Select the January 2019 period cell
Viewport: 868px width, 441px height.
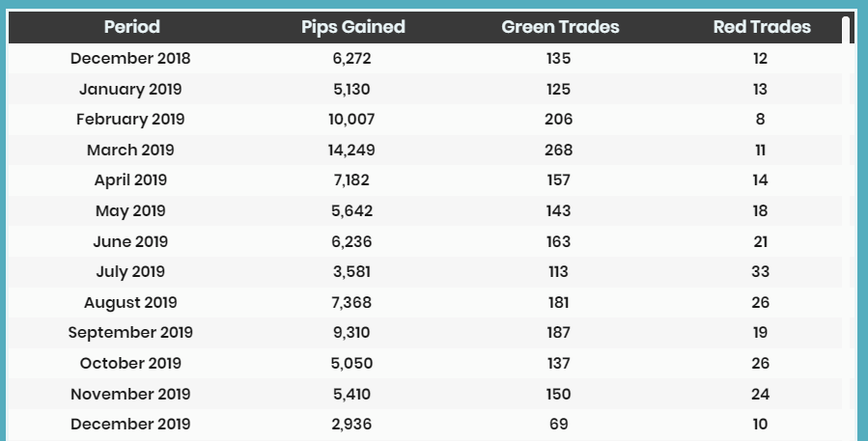coord(130,89)
